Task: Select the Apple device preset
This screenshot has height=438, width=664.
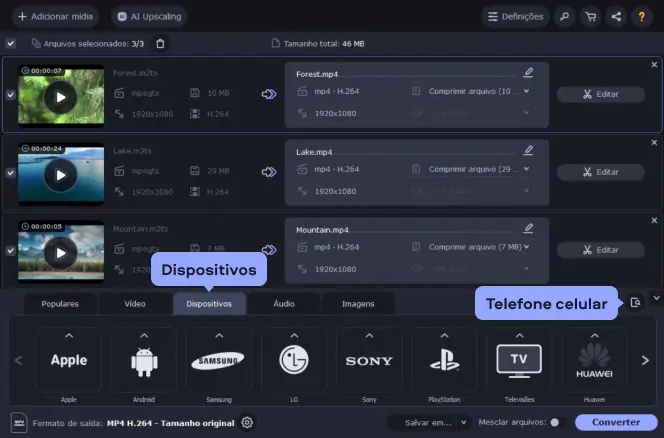Action: (x=69, y=360)
